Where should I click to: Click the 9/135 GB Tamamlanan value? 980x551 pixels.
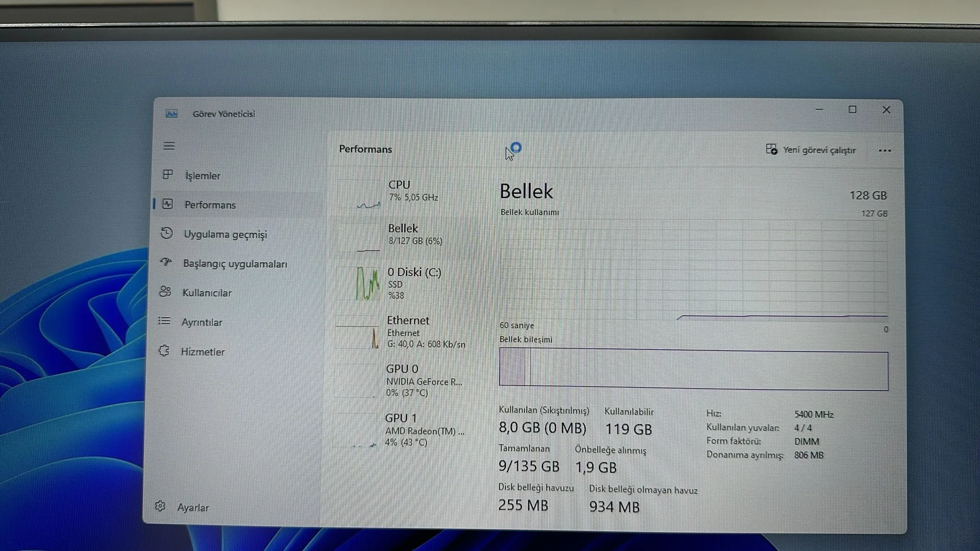coord(529,465)
